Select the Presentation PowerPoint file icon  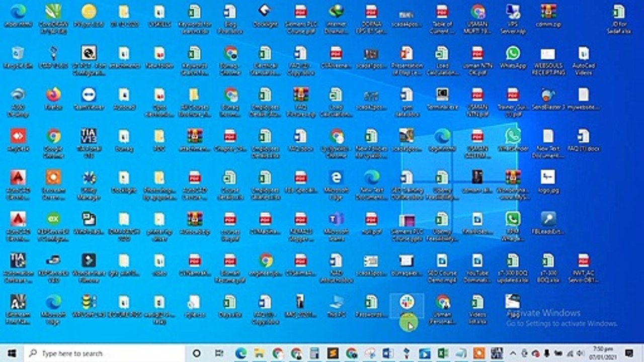point(407,61)
